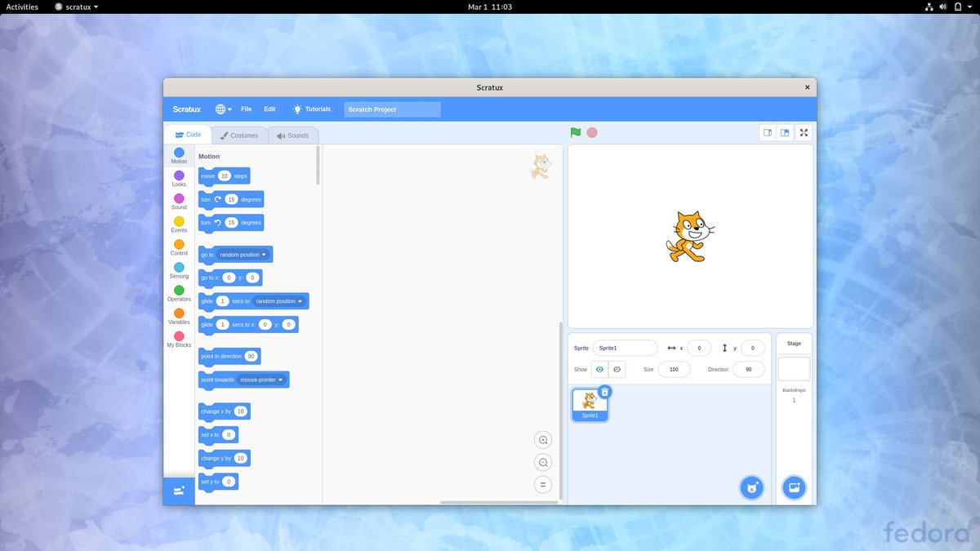Open the File menu
Image resolution: width=980 pixels, height=551 pixels.
(x=246, y=109)
